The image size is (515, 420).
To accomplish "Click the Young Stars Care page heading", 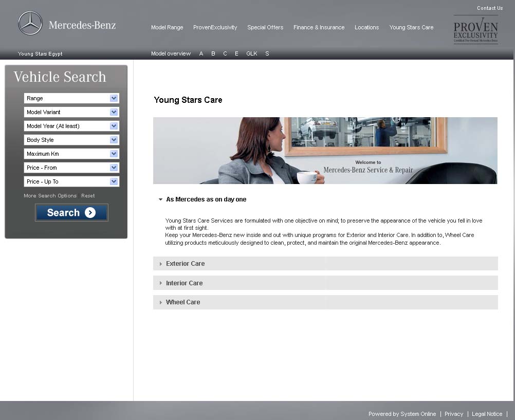I will [188, 100].
